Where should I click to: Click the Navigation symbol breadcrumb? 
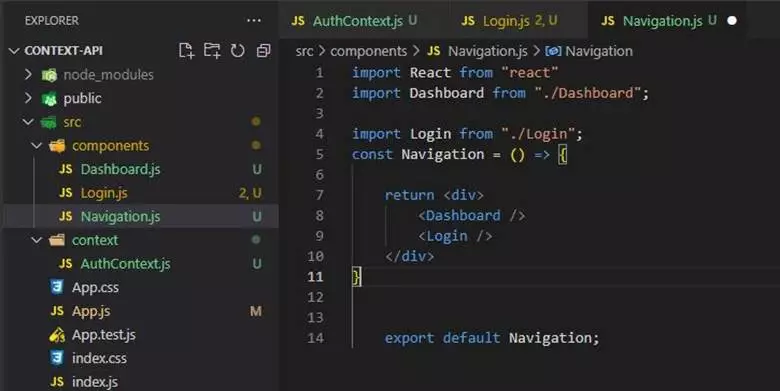(599, 51)
